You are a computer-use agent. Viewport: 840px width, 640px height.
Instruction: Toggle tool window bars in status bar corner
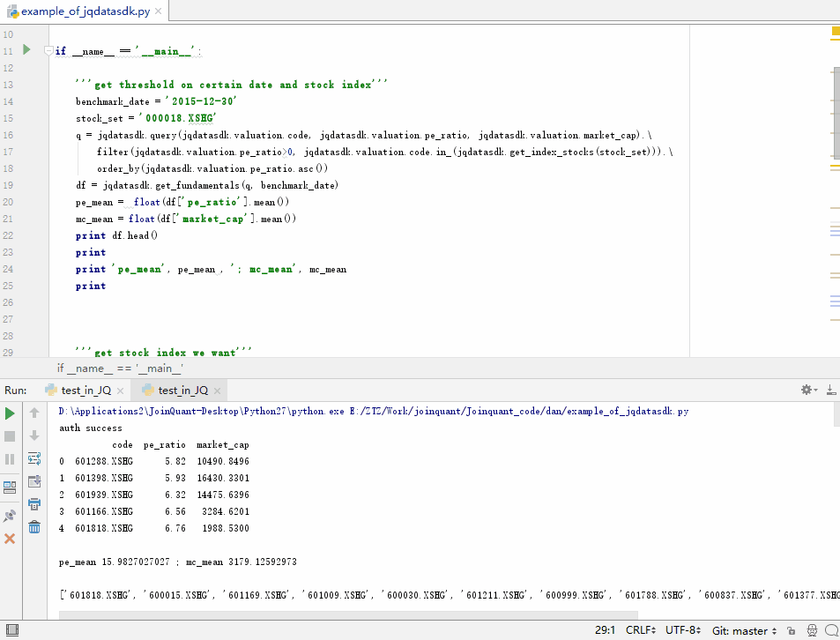point(11,630)
